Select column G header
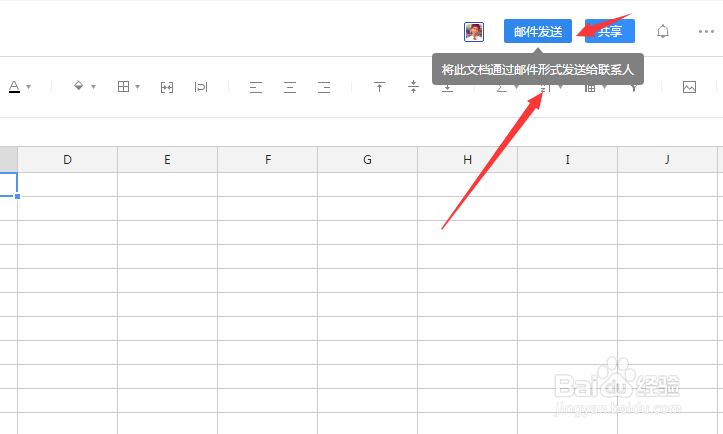The image size is (723, 434). tap(367, 160)
